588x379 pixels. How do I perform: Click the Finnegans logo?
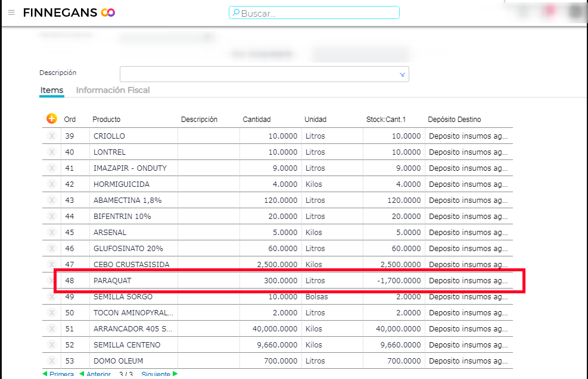click(x=69, y=12)
